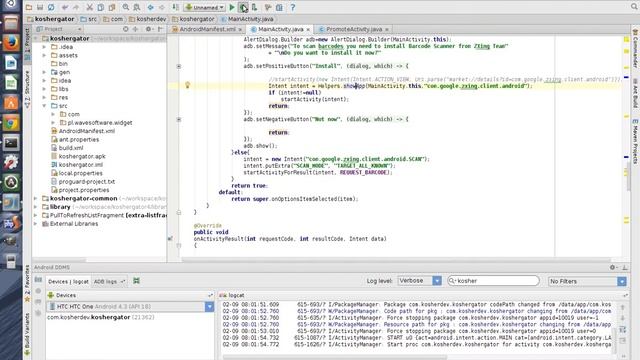The height and width of the screenshot is (360, 640).
Task: Close the PromoteActivity.java tab
Action: [387, 29]
